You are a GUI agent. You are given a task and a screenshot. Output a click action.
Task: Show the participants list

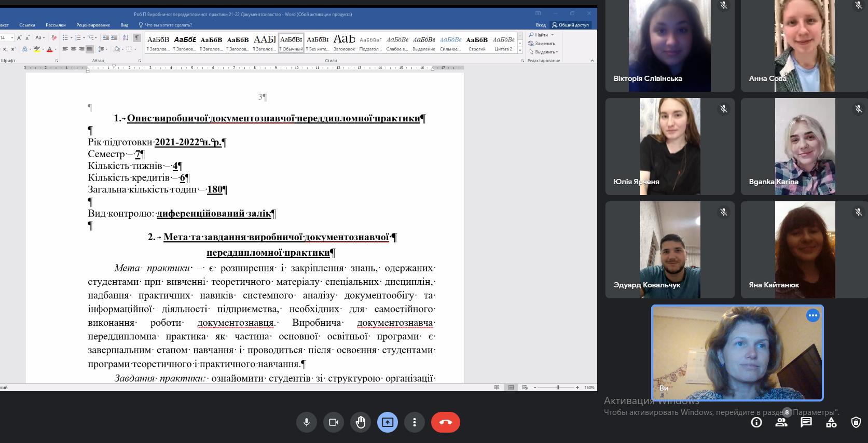(x=781, y=422)
